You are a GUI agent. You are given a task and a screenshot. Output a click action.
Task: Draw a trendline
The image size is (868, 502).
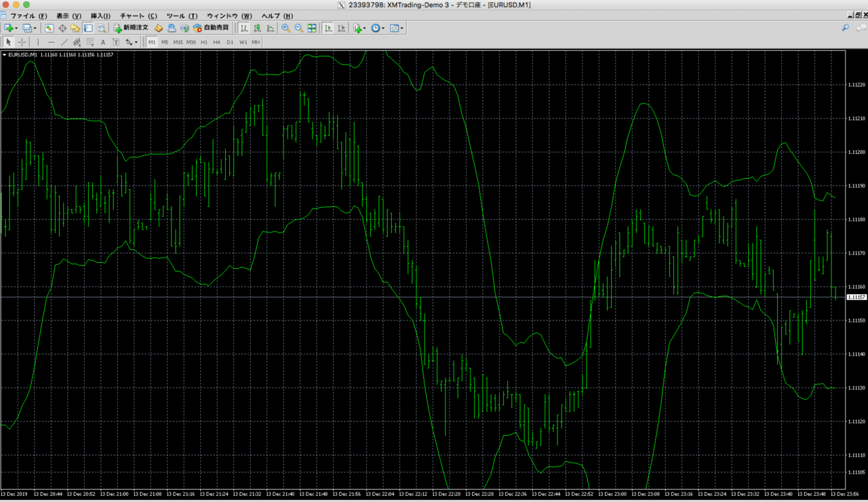click(x=64, y=42)
